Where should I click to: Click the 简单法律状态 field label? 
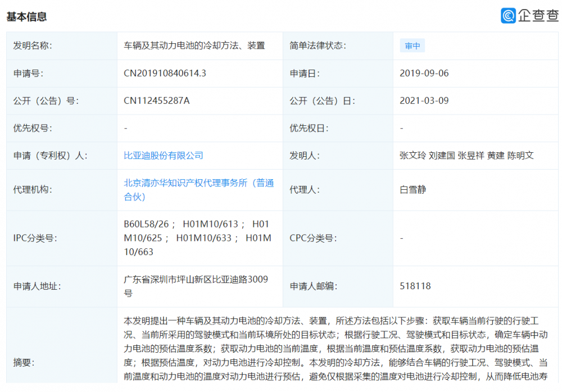coord(318,45)
